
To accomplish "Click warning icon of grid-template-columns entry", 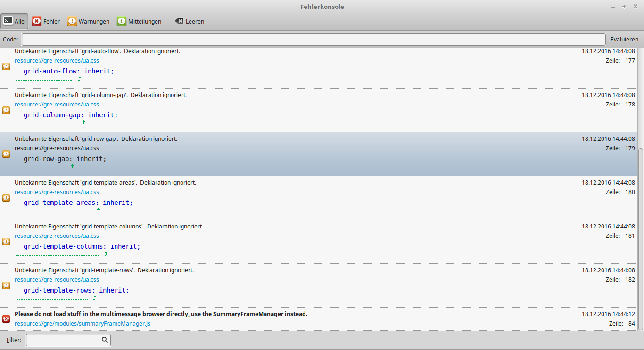I will tap(6, 242).
